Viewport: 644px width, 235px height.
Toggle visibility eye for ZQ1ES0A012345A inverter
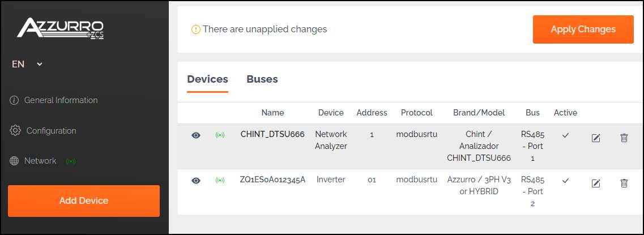pyautogui.click(x=196, y=181)
